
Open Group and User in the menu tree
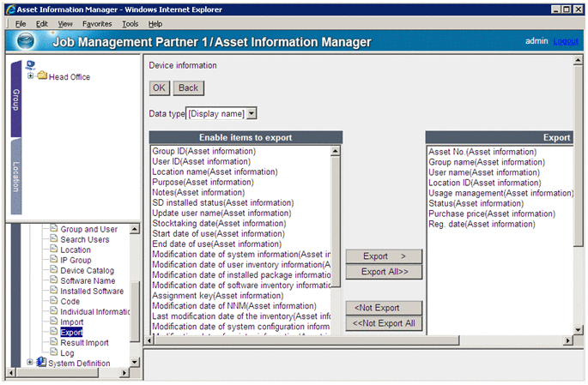click(89, 229)
